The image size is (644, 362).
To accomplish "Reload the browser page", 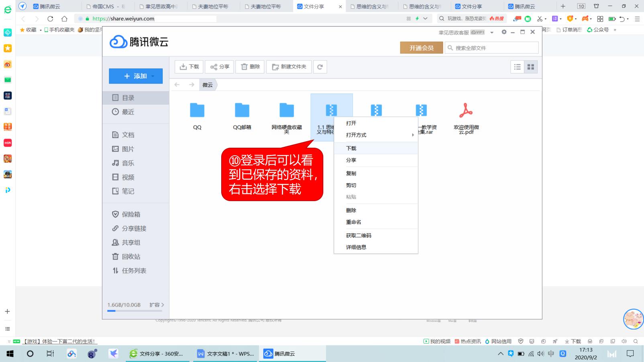I will coord(50,18).
